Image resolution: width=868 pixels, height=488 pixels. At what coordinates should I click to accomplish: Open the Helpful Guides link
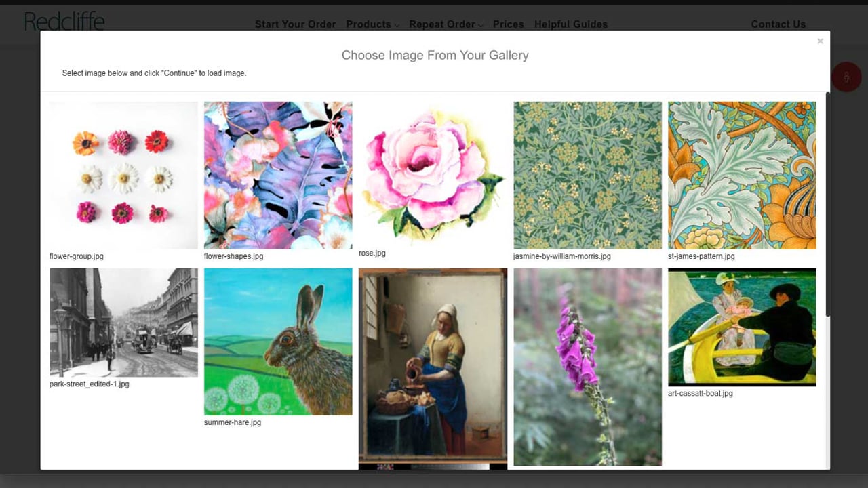(x=571, y=24)
